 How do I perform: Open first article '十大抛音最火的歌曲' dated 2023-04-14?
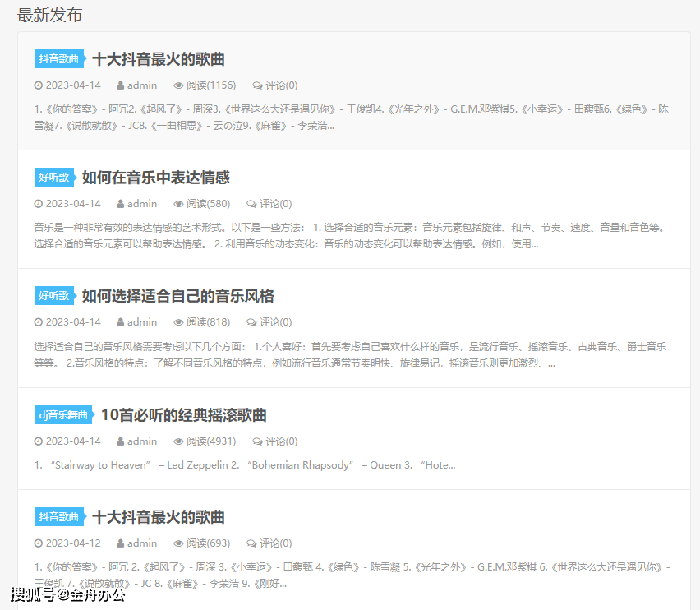158,59
